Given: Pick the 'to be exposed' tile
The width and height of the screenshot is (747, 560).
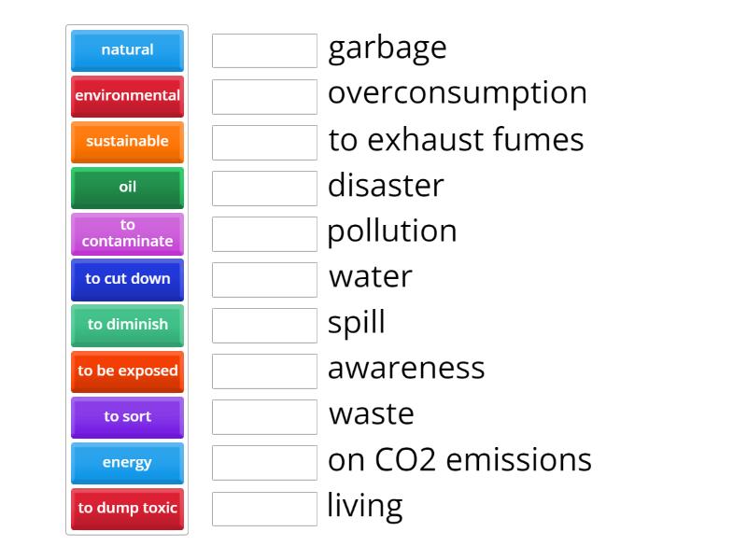Looking at the screenshot, I should (x=127, y=371).
